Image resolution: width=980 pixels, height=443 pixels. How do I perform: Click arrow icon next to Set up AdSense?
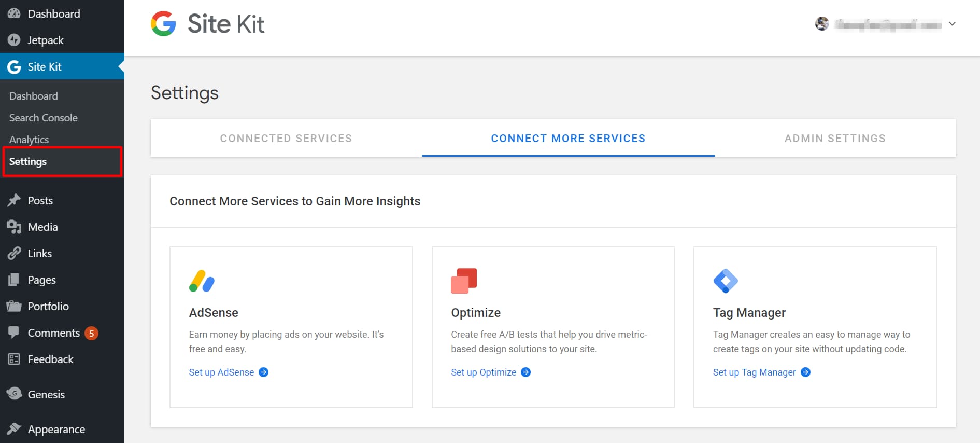pos(263,372)
